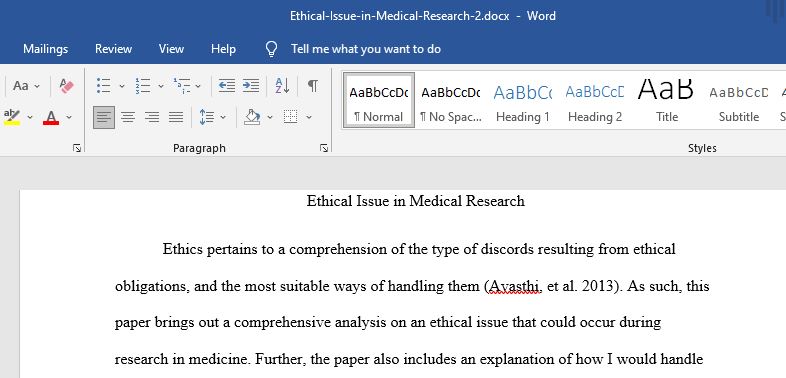Screen dimensions: 786x378
Task: Toggle center alignment
Action: [128, 117]
